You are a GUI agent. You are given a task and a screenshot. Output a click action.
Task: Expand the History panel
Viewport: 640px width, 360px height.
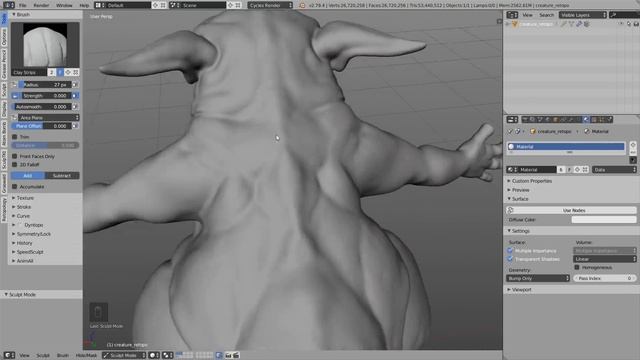24,243
